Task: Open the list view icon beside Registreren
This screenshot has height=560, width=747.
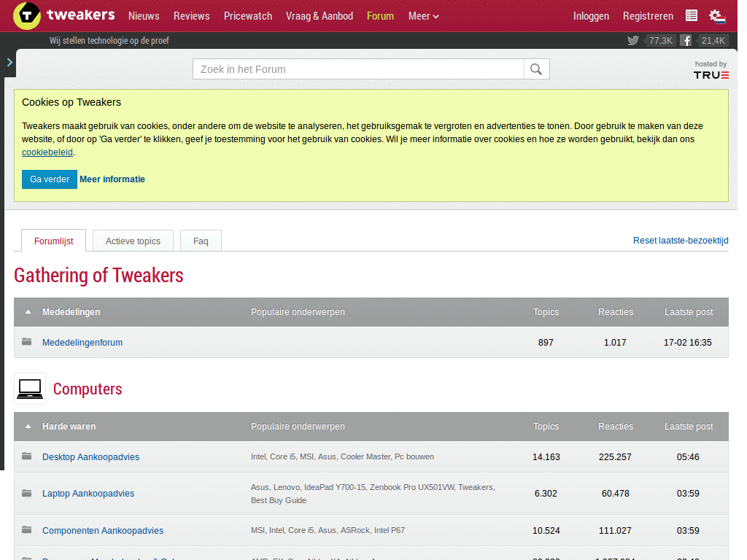Action: (692, 16)
